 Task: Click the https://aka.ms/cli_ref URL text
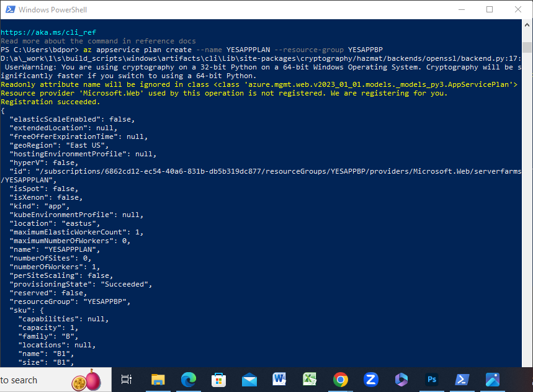48,32
